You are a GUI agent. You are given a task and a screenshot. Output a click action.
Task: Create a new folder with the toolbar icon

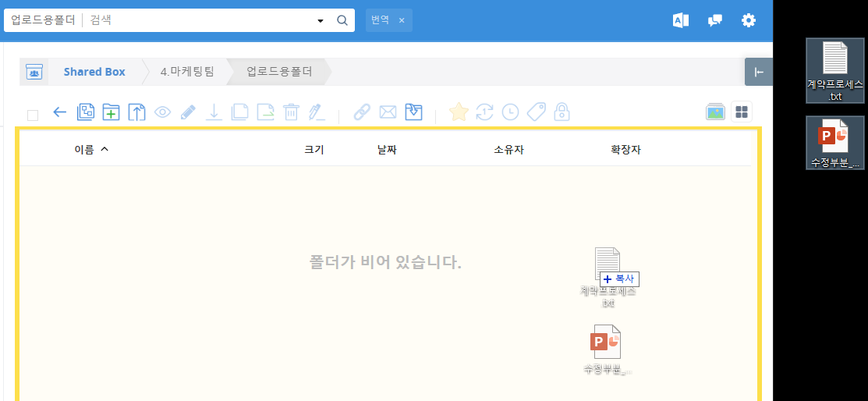(x=111, y=112)
